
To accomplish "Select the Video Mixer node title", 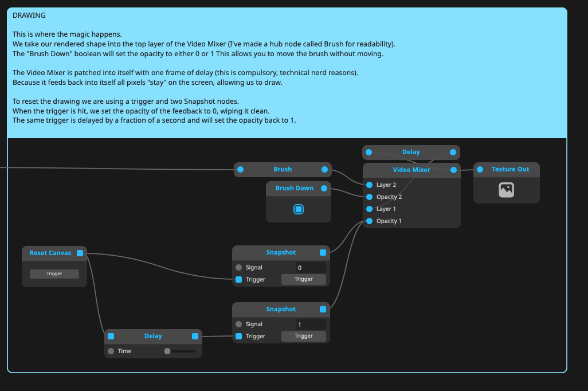I will tap(411, 170).
